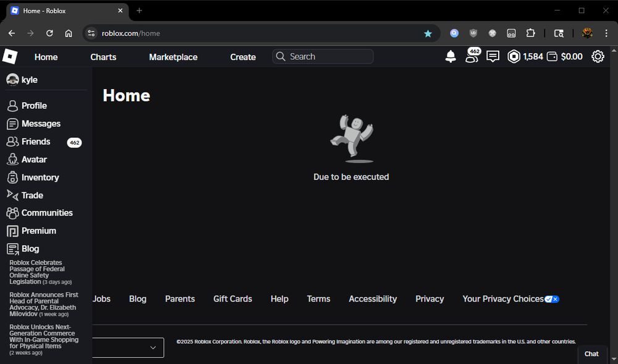Open the Terms footer link
This screenshot has height=364, width=618.
click(x=318, y=299)
